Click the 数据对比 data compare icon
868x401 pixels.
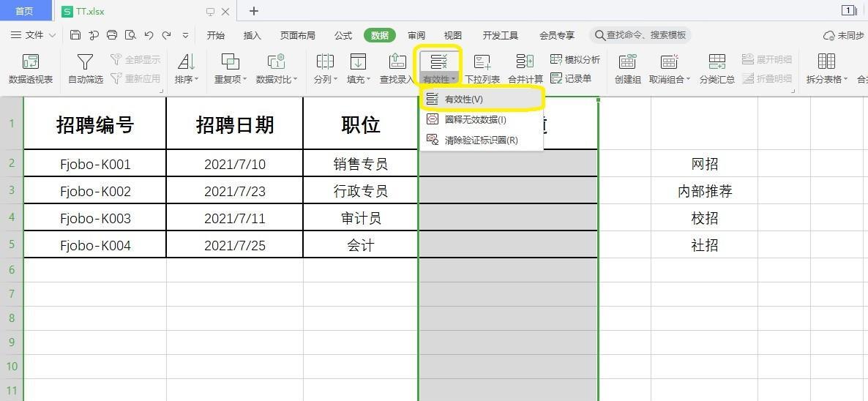[276, 61]
